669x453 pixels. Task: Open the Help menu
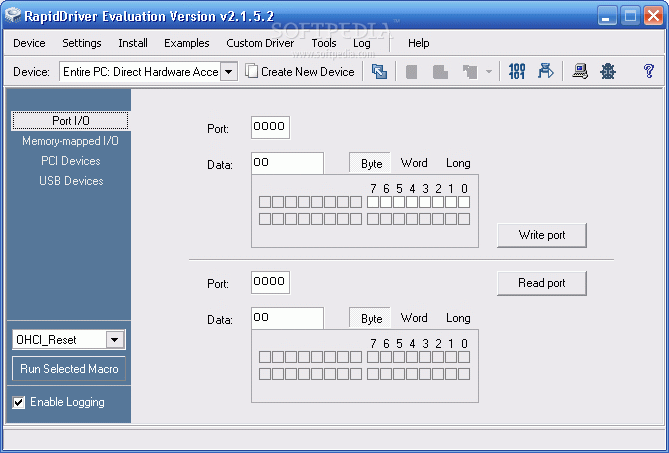(418, 43)
